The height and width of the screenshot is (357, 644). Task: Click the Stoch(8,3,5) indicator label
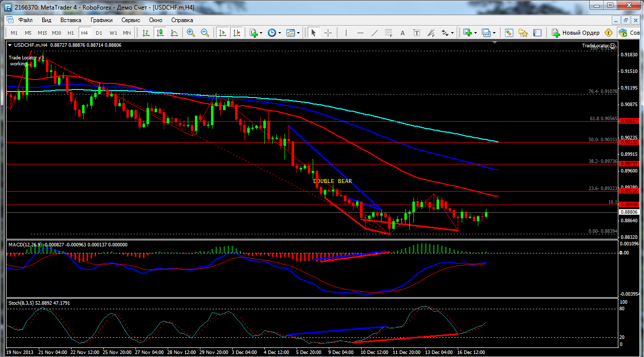tap(22, 303)
